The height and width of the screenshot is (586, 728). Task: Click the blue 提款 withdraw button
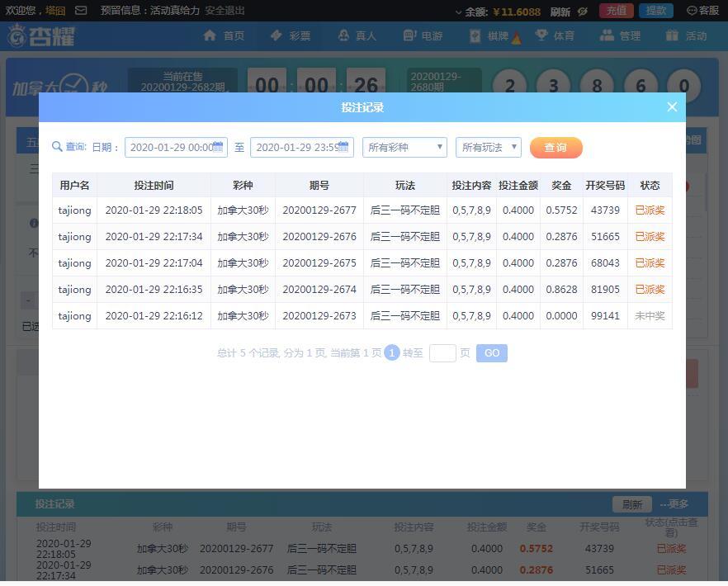coord(656,11)
